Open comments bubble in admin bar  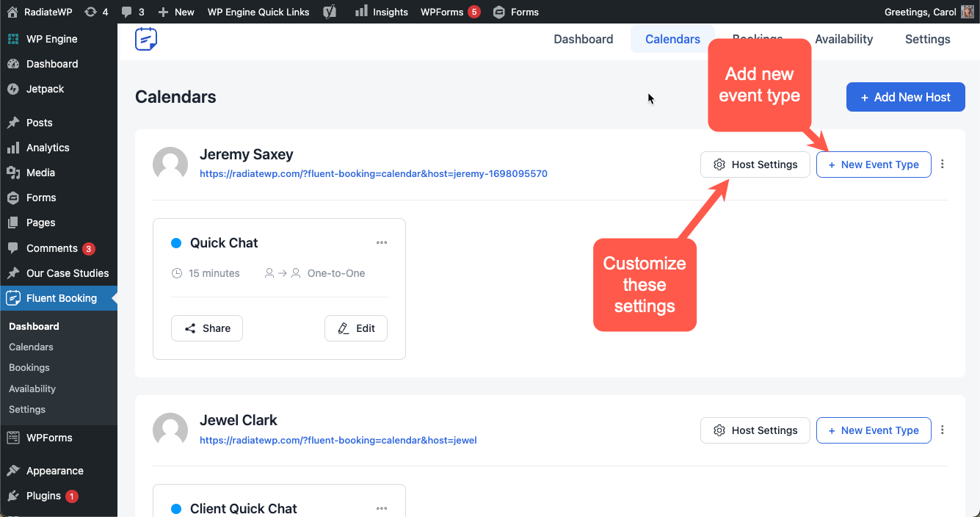click(x=127, y=12)
